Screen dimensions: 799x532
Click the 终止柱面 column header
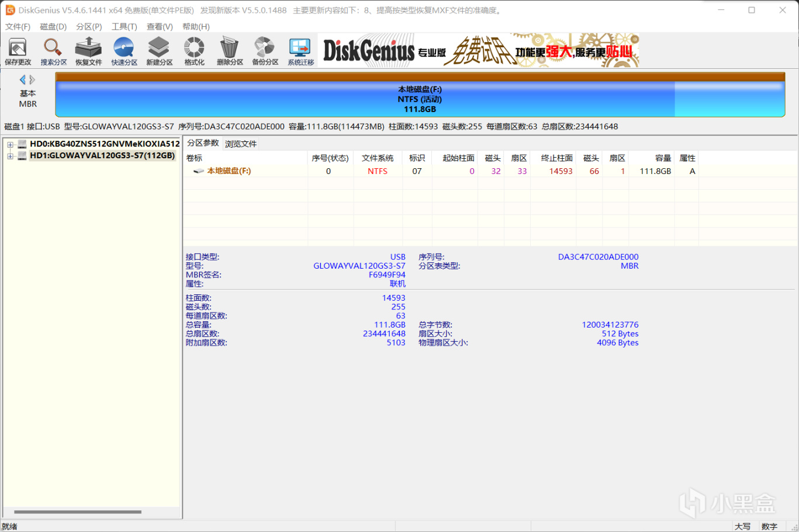click(x=553, y=158)
